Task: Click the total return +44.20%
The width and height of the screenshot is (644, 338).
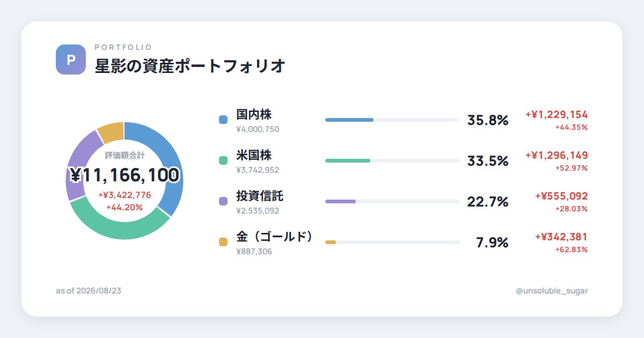Action: click(x=125, y=207)
